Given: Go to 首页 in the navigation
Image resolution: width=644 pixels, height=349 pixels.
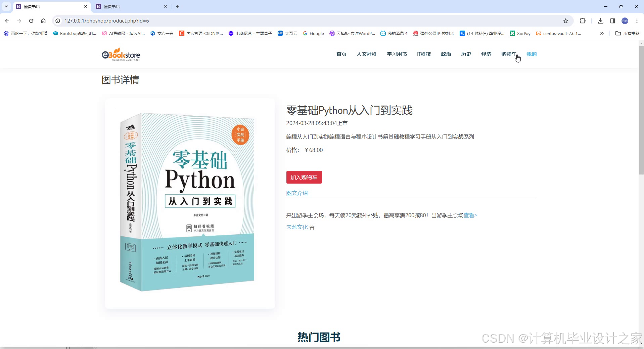Looking at the screenshot, I should 341,54.
